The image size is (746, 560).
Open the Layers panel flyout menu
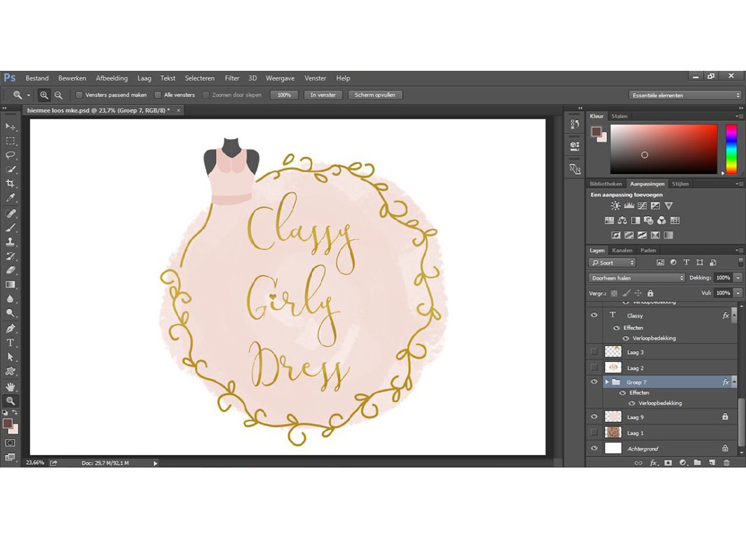click(x=738, y=250)
